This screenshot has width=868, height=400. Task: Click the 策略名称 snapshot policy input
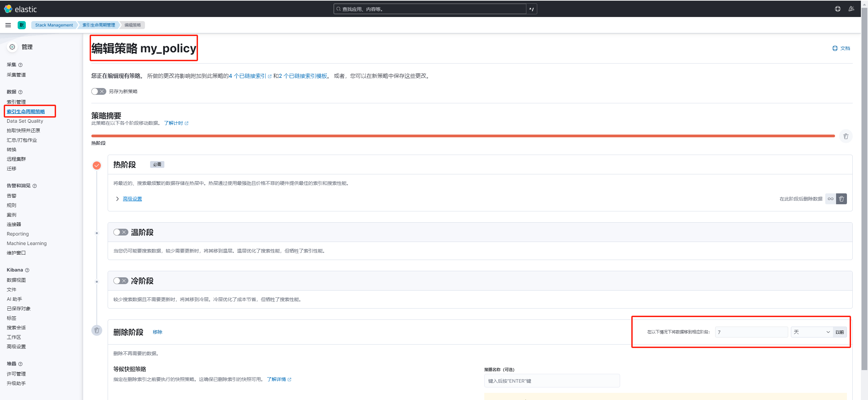point(552,381)
